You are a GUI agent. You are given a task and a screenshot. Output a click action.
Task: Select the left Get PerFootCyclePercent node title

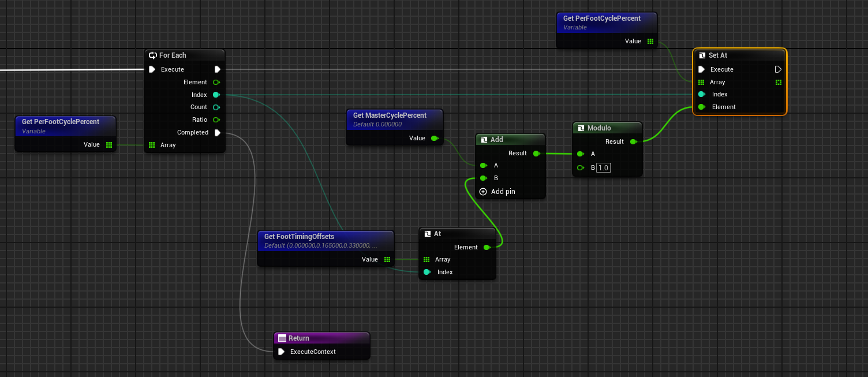(x=61, y=122)
